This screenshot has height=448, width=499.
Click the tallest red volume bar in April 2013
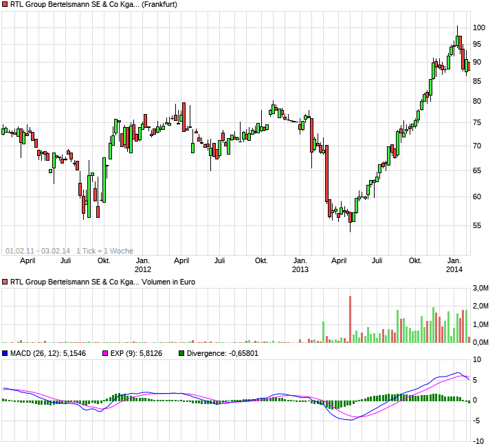pyautogui.click(x=350, y=320)
